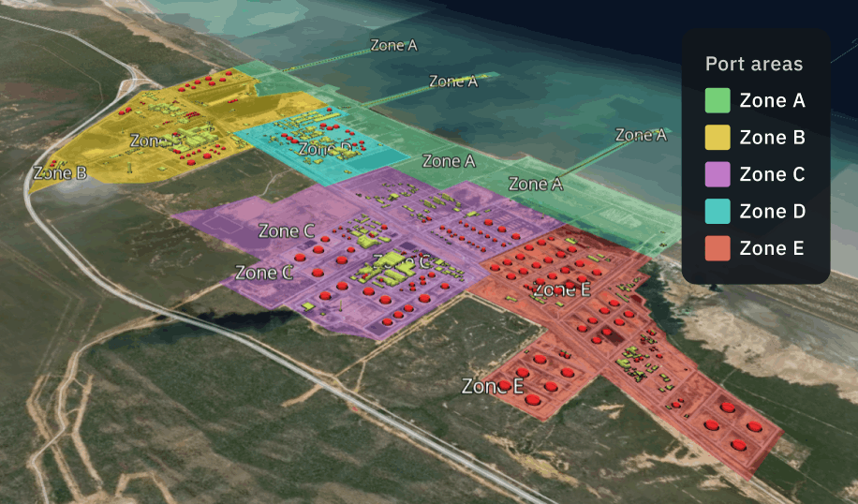858x504 pixels.
Task: Select the large yellow-green building cluster in purple zone
Action: pyautogui.click(x=388, y=268)
